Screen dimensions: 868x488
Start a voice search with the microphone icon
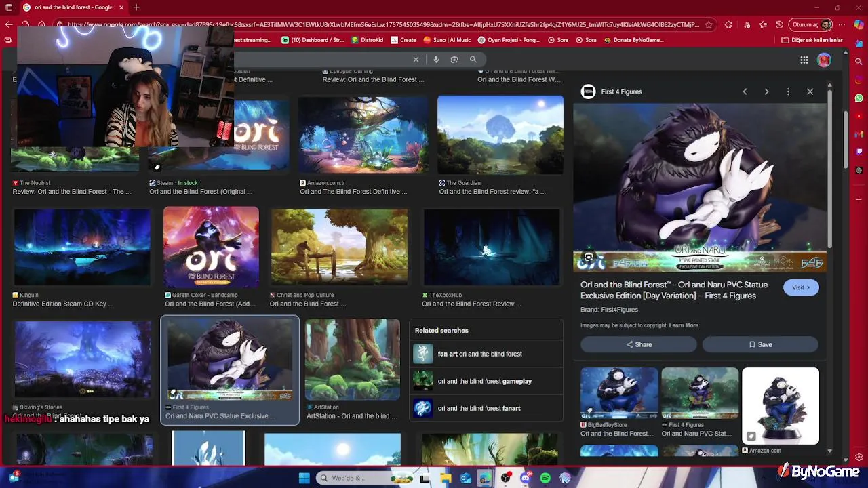pyautogui.click(x=436, y=60)
